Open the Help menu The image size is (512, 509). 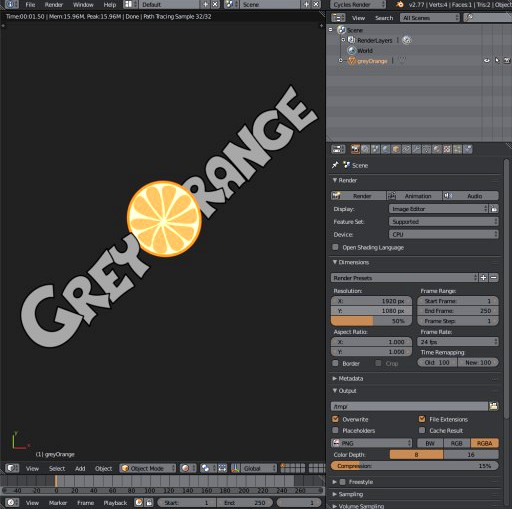point(110,5)
